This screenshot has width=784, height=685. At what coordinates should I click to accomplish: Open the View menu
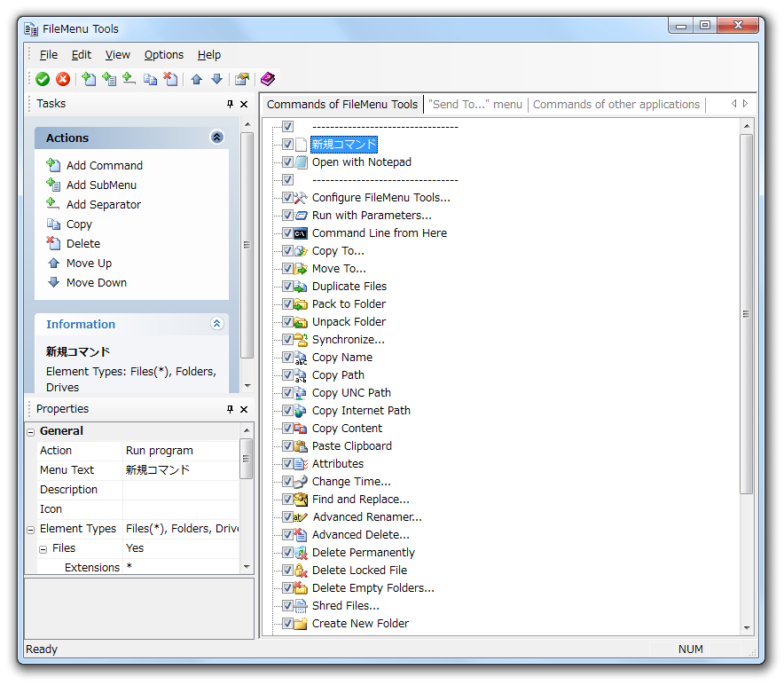pos(117,55)
